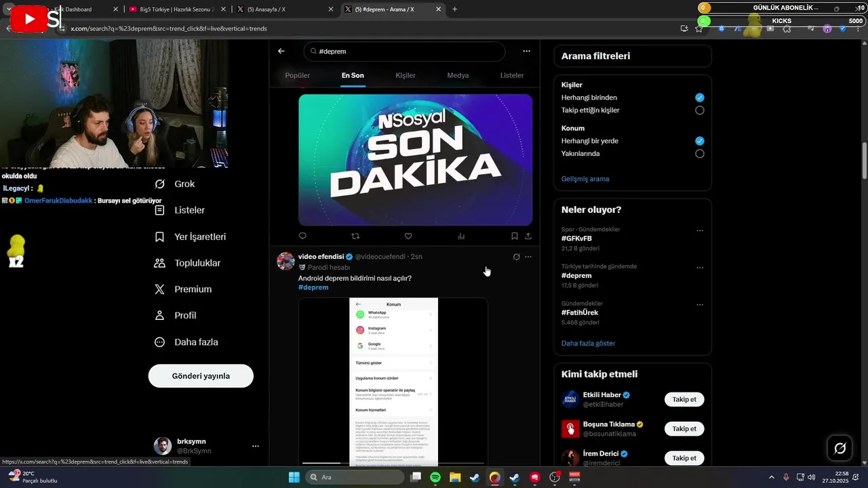
Task: Open Gelişmiş arama link
Action: point(585,179)
